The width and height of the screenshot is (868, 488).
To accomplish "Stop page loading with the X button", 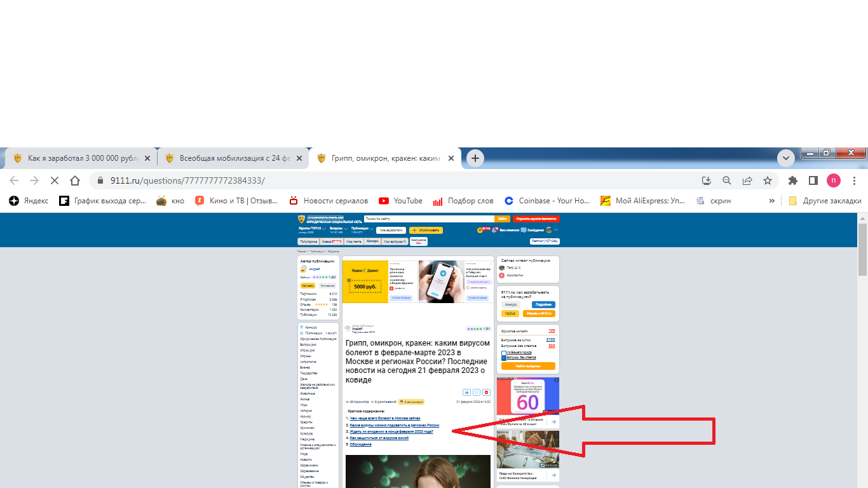I will pyautogui.click(x=54, y=180).
